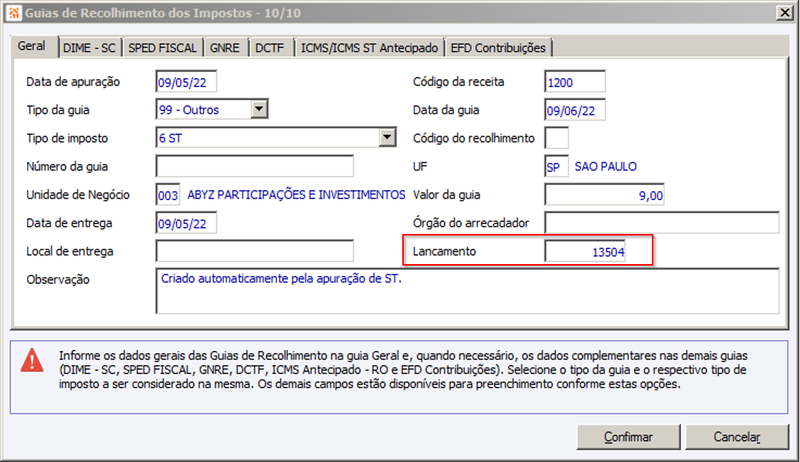Click the 99 - Outros value
This screenshot has width=800, height=462.
(x=189, y=110)
